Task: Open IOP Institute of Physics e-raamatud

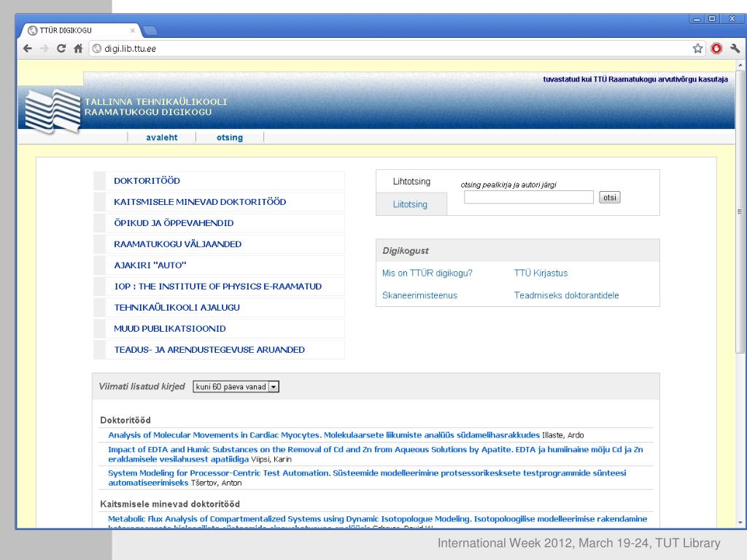Action: tap(217, 286)
